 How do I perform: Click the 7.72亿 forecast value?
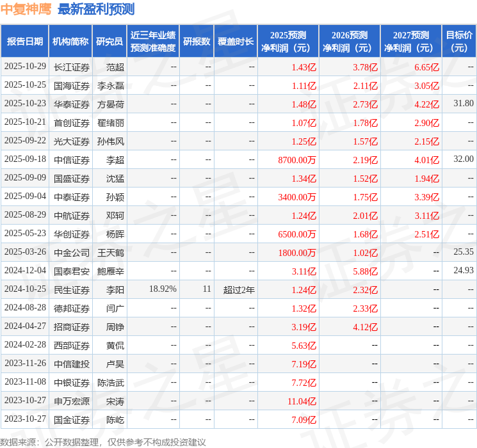(304, 383)
